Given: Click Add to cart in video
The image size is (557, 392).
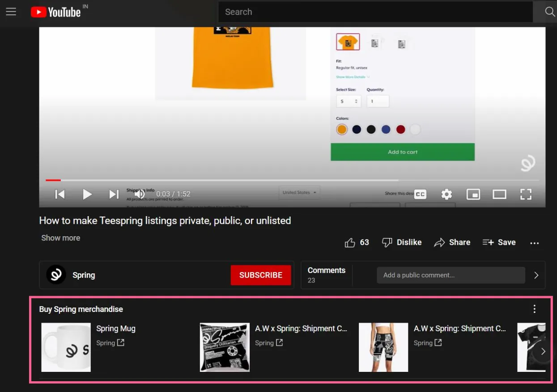Looking at the screenshot, I should (x=403, y=152).
